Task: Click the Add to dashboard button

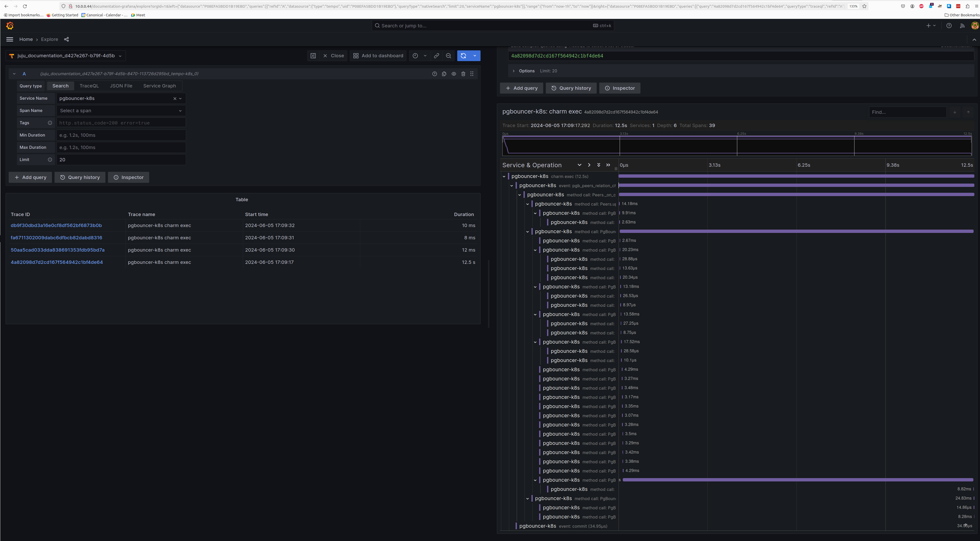Action: click(x=378, y=56)
